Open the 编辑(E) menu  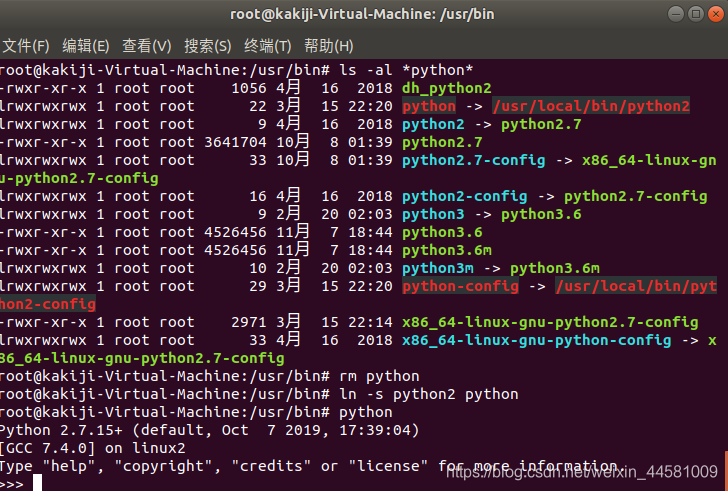pyautogui.click(x=85, y=46)
